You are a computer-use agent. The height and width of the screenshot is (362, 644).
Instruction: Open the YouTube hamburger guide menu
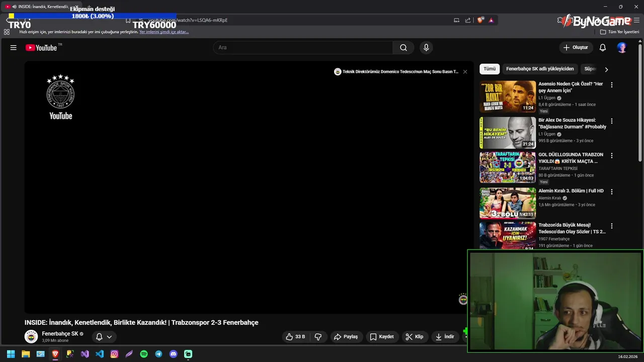tap(14, 48)
